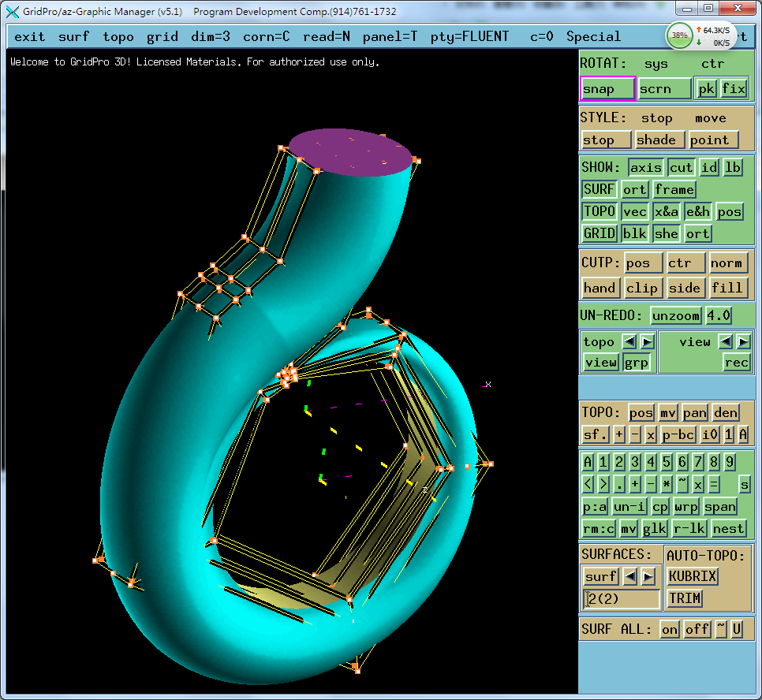Viewport: 762px width, 700px height.
Task: Open the Special menu
Action: tap(593, 36)
